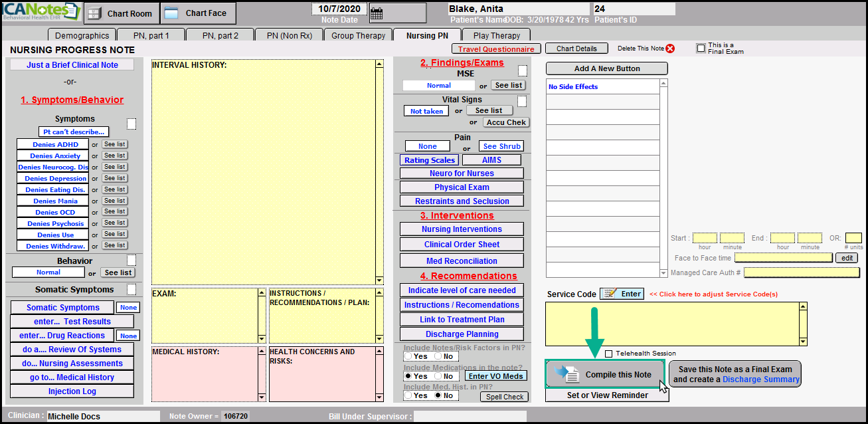Click the Service Code Enter pencil icon
Image resolution: width=868 pixels, height=424 pixels.
(611, 294)
